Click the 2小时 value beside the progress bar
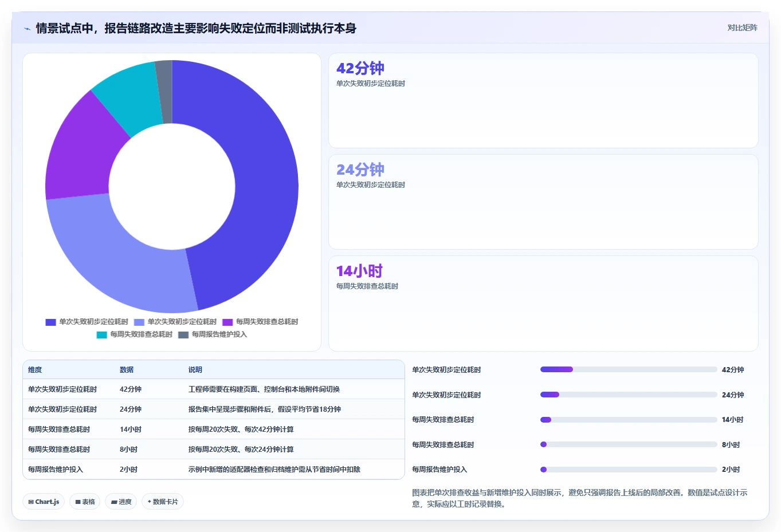Viewport: 781px width, 532px height. pos(731,470)
